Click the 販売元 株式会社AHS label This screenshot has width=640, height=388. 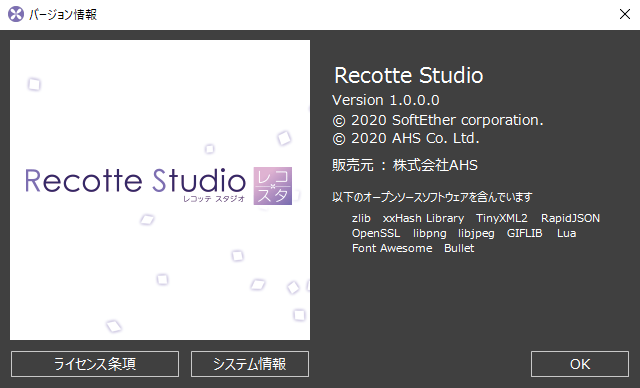[405, 165]
